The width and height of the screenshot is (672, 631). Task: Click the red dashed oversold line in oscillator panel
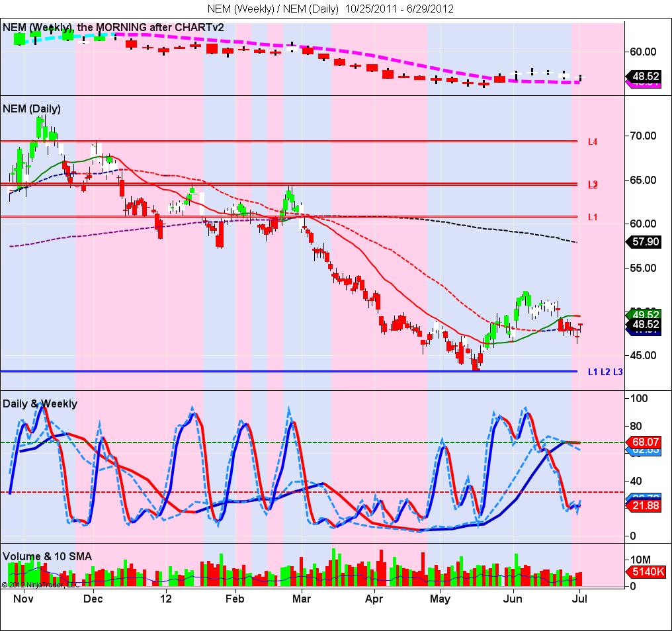312,492
